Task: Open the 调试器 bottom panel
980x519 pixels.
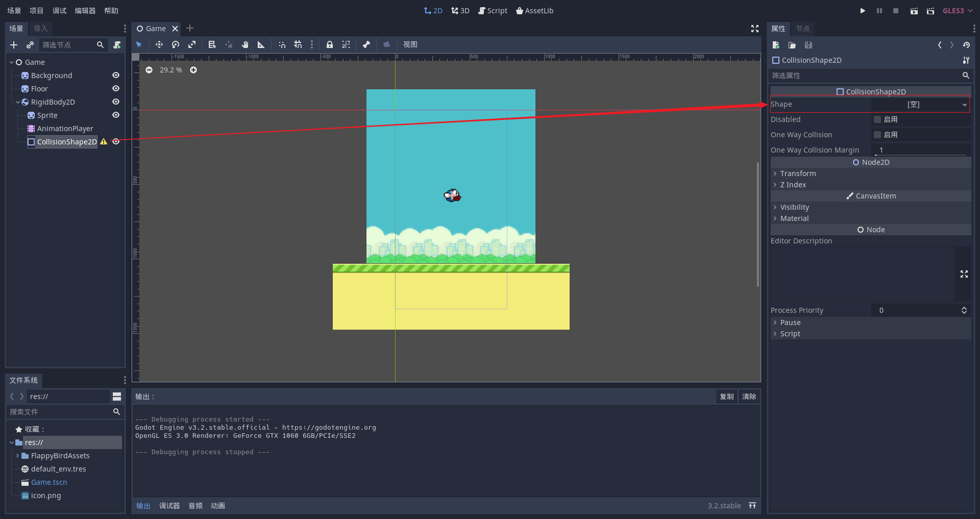Action: (169, 506)
